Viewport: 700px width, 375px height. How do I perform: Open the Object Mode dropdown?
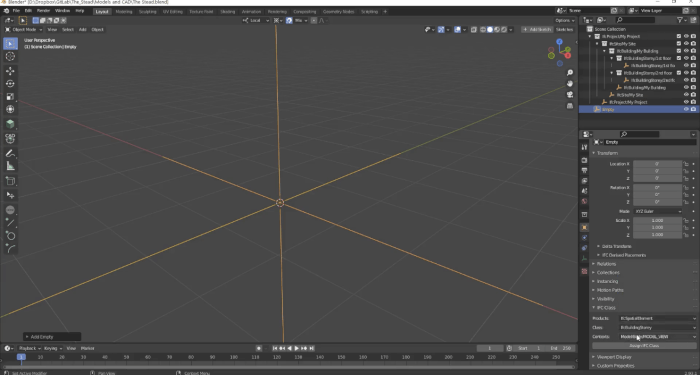[24, 29]
